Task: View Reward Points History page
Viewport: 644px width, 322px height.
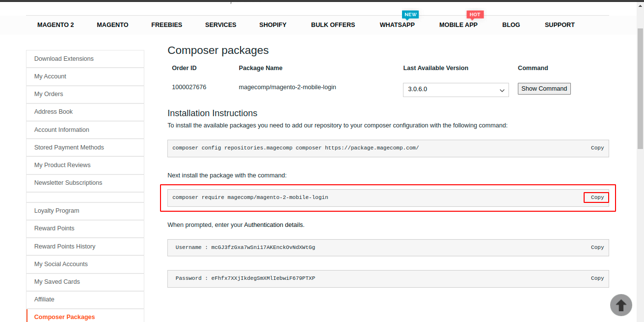Action: point(65,247)
